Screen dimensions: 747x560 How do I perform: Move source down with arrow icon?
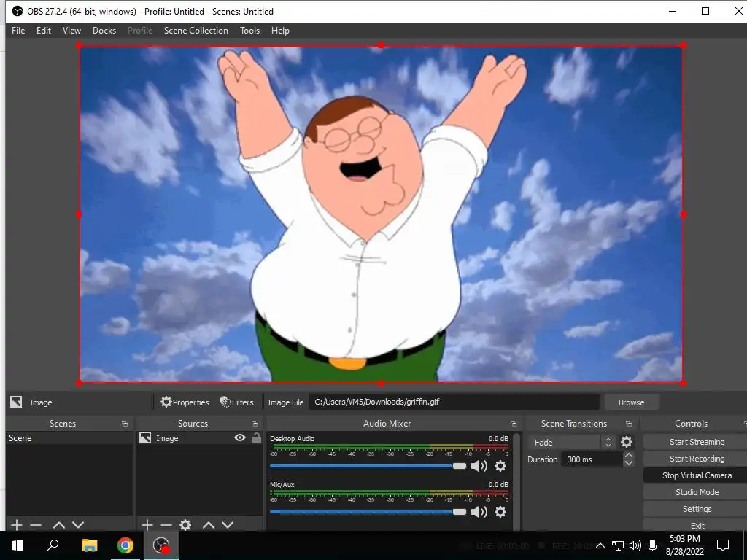coord(228,525)
